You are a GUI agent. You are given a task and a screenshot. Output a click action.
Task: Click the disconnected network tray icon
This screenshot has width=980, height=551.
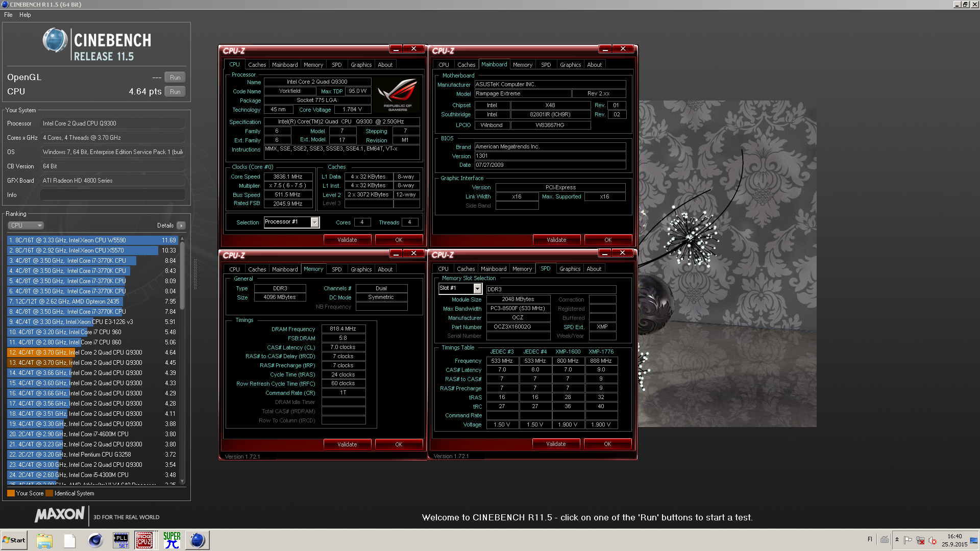(920, 540)
